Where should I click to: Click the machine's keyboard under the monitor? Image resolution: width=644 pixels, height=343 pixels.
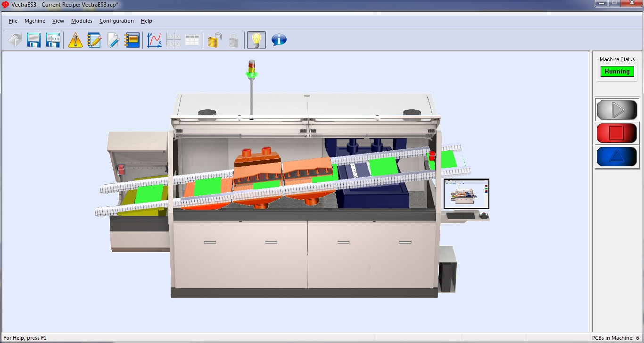[461, 216]
